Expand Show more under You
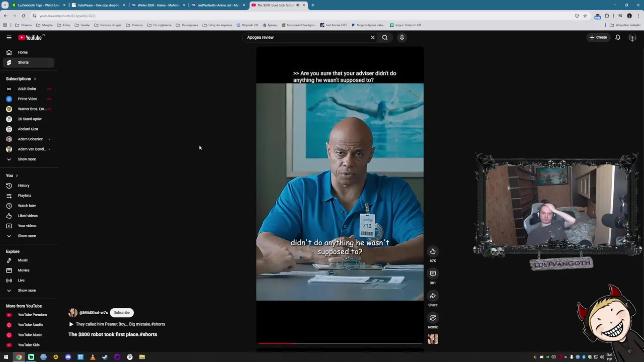 coord(29,236)
